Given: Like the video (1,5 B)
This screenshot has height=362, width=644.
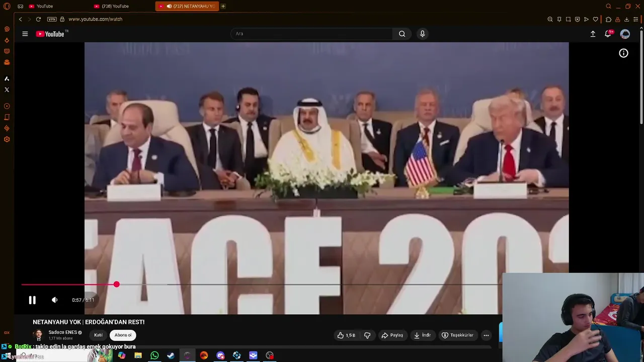Looking at the screenshot, I should point(346,335).
